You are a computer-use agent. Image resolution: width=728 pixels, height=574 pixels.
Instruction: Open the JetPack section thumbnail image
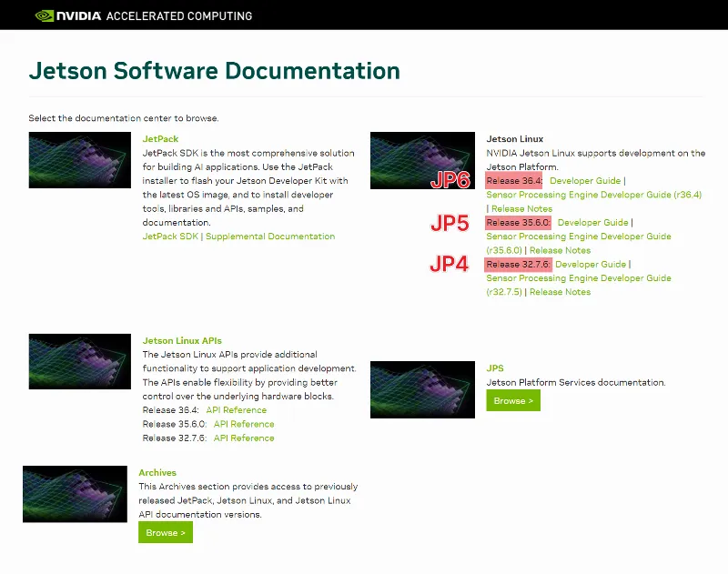click(x=79, y=160)
